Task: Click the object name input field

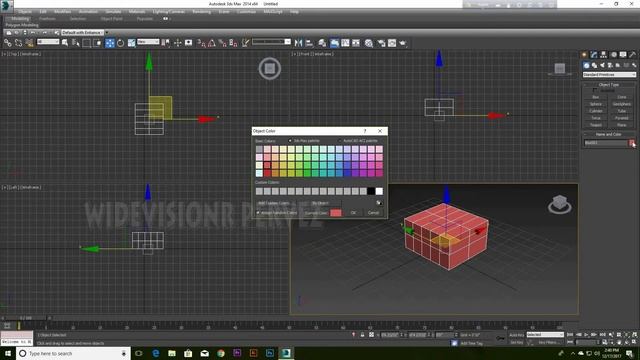Action: (x=606, y=143)
